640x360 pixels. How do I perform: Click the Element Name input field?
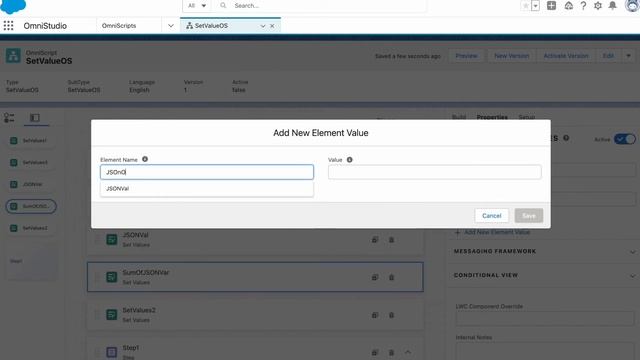click(207, 172)
